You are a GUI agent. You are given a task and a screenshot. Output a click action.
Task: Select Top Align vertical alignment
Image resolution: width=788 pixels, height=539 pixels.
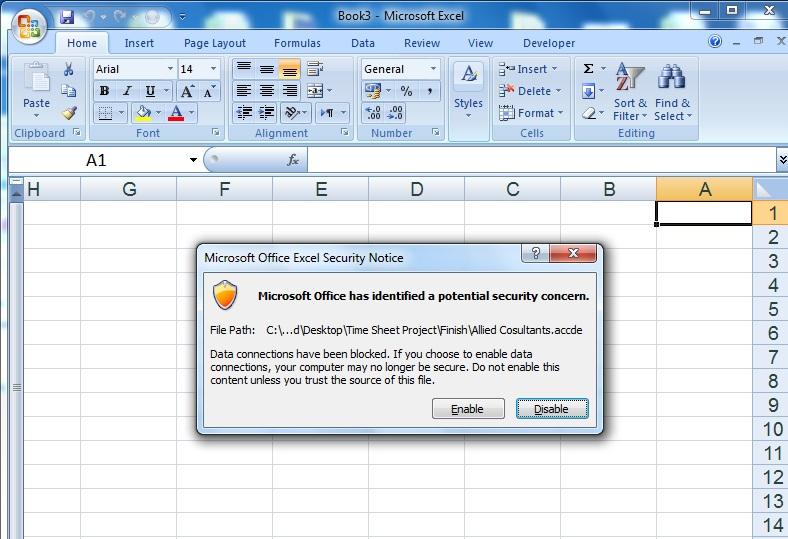point(244,69)
